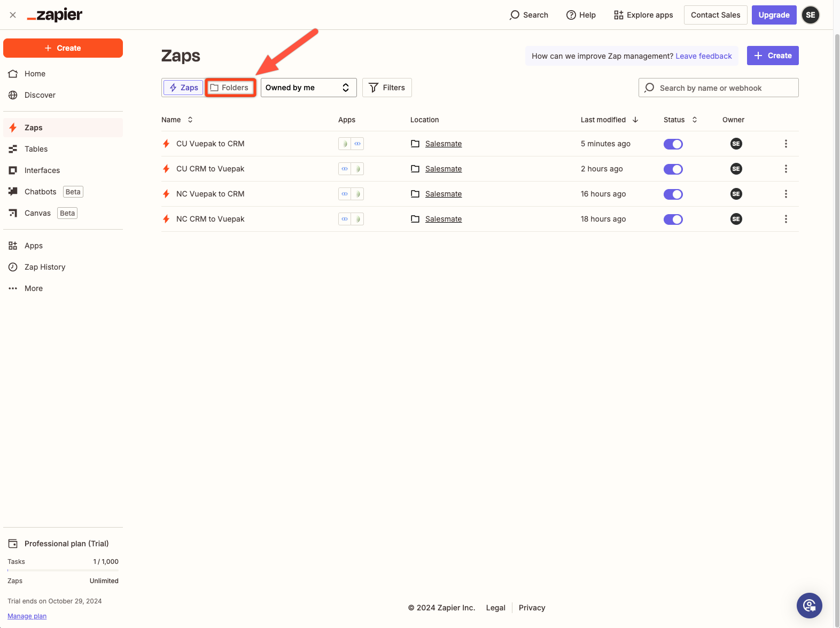Viewport: 840px width, 628px height.
Task: Turn off the CU Vuepak to CRM zap
Action: point(673,144)
